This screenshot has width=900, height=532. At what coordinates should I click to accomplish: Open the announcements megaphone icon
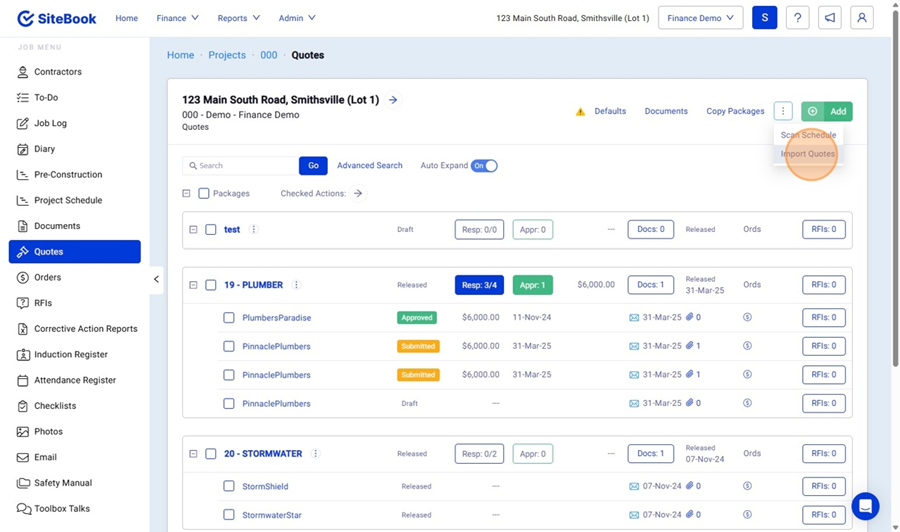(829, 18)
